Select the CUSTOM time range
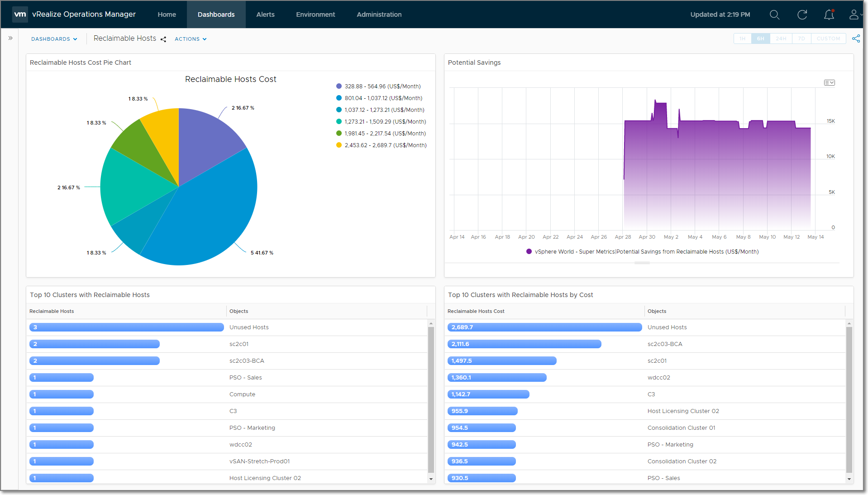 click(x=828, y=38)
